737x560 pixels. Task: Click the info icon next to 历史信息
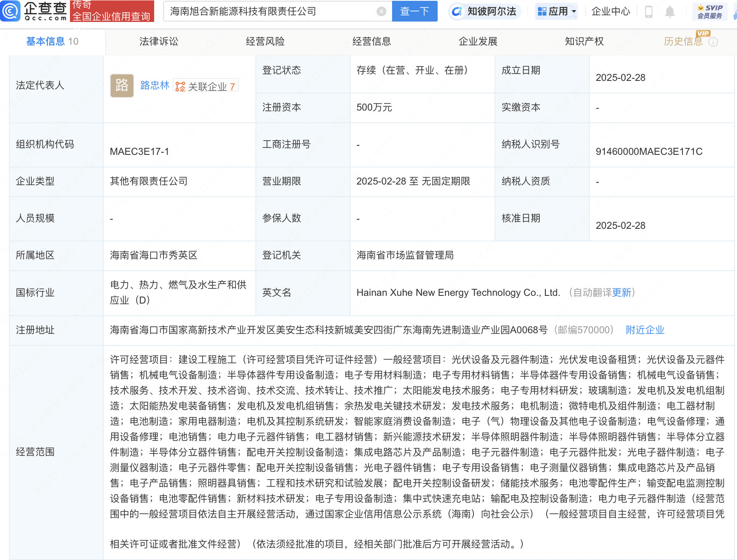[713, 42]
